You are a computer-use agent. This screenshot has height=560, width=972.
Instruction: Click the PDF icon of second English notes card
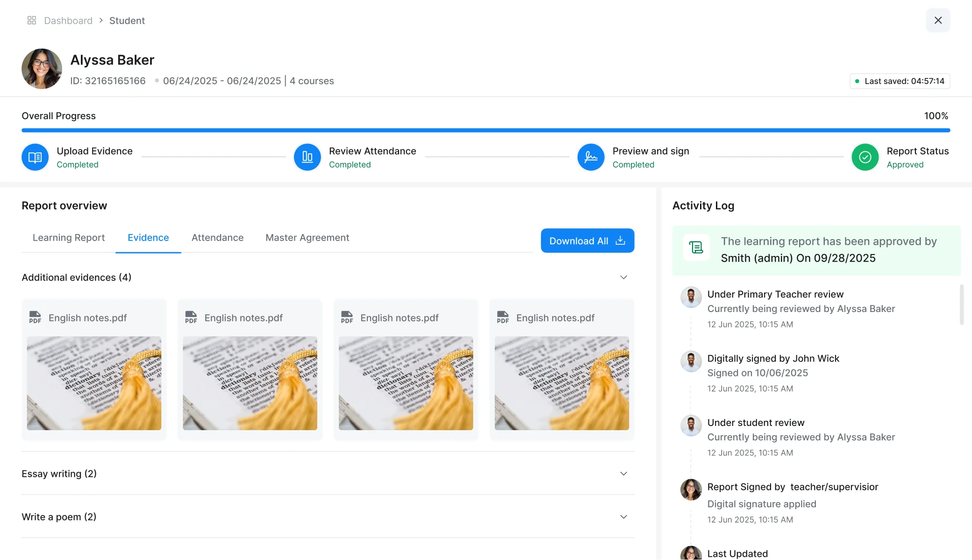coord(191,318)
